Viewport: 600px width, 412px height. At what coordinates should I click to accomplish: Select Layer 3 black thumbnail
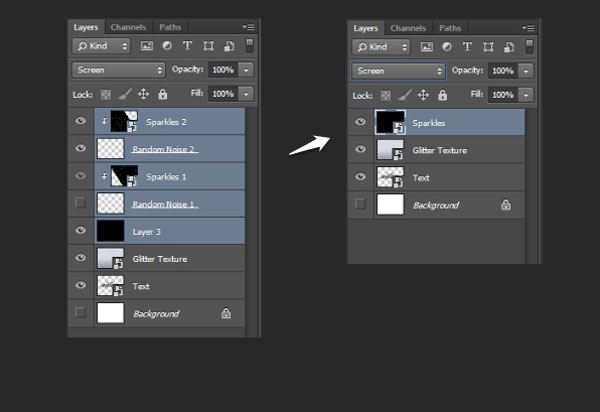[111, 231]
